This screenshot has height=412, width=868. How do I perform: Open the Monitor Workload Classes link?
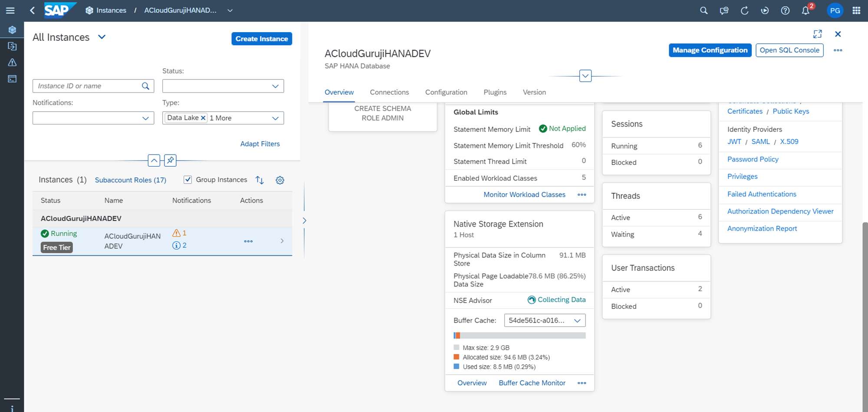tap(524, 194)
